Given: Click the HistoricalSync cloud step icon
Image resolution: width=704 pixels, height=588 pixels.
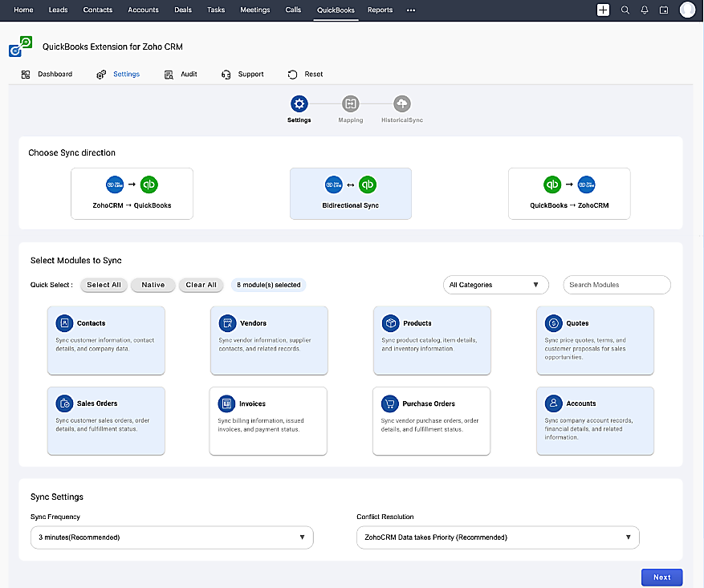Looking at the screenshot, I should 402,104.
